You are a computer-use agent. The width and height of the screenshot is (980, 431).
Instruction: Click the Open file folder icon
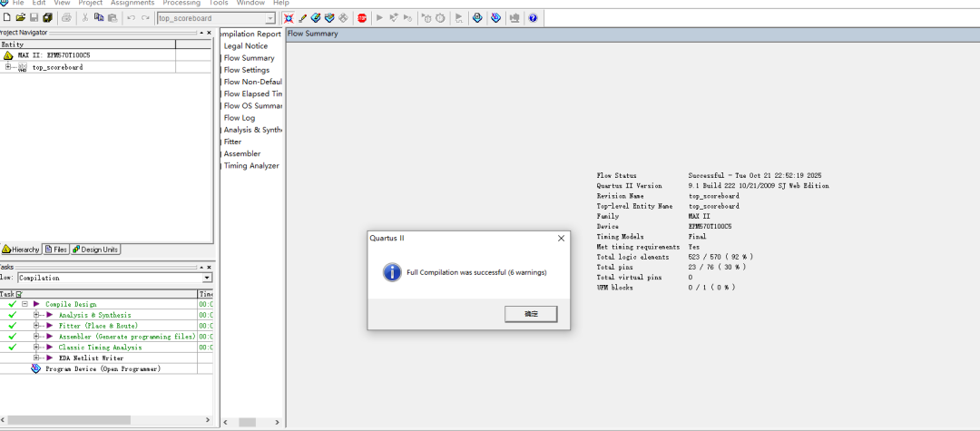(20, 18)
